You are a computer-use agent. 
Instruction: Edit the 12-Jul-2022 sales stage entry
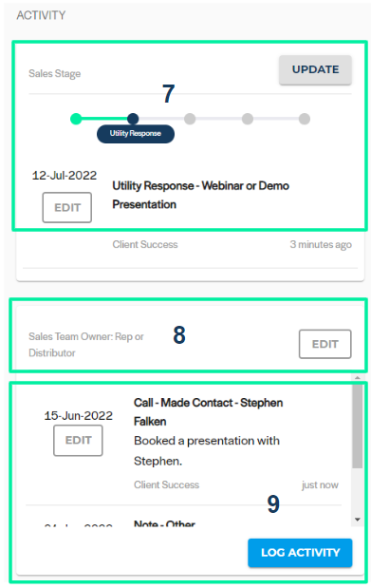[x=67, y=207]
